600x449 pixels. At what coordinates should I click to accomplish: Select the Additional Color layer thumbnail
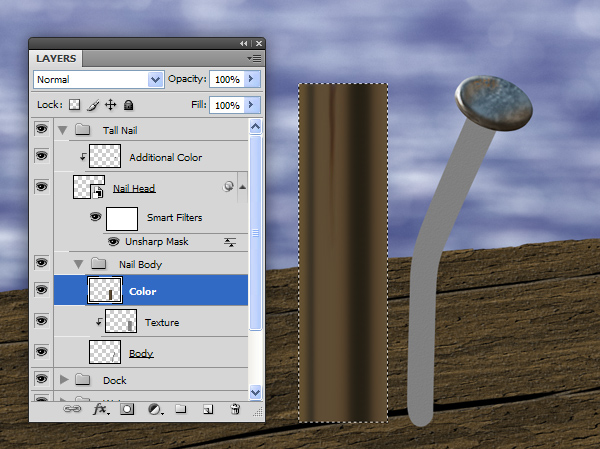coord(105,156)
